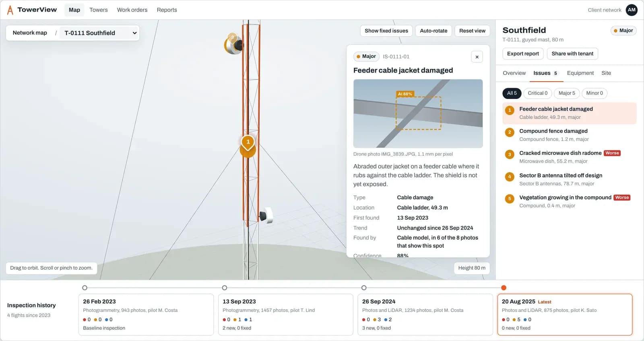Viewport: 644px width, 341px height.
Task: Click Export report button
Action: (523, 53)
